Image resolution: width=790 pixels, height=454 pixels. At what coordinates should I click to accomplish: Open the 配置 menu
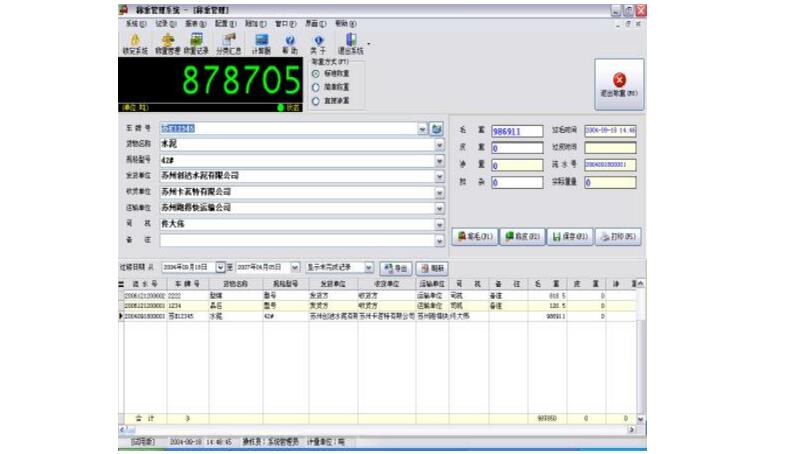click(226, 24)
